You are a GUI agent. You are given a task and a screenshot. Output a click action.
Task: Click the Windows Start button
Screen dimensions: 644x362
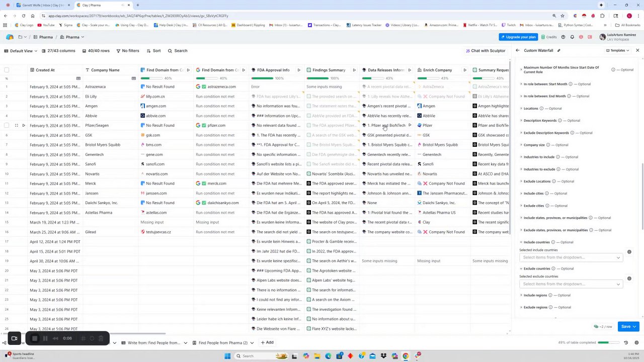click(x=227, y=356)
